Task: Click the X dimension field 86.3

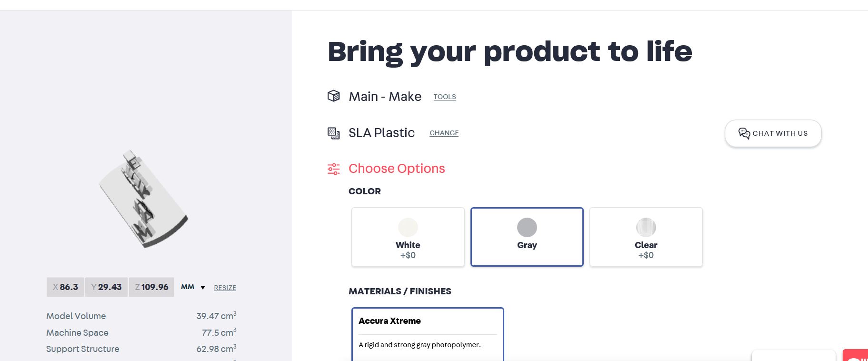Action: (x=65, y=287)
